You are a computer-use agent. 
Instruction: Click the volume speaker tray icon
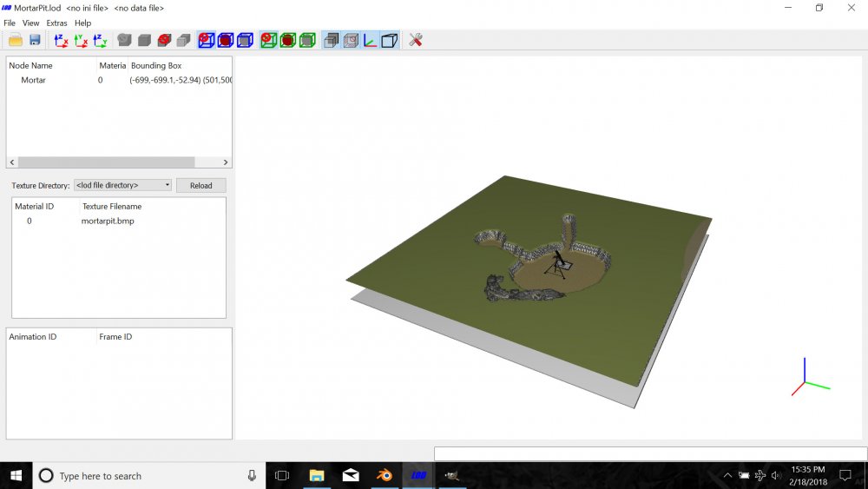point(777,475)
